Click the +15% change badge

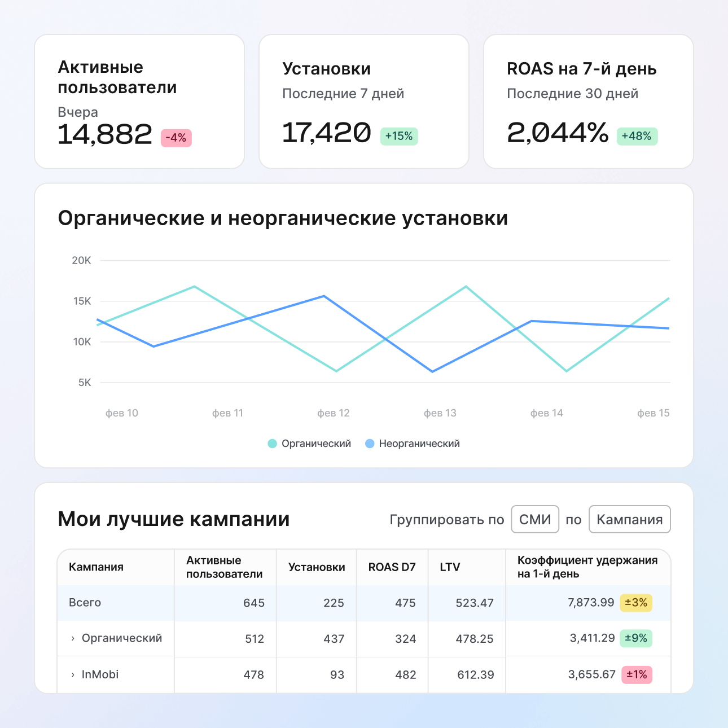pos(399,136)
